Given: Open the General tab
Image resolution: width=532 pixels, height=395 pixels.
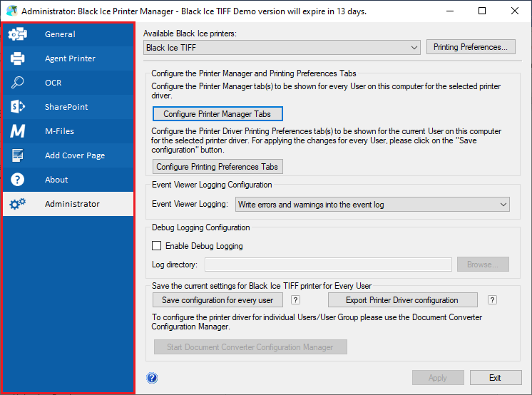Looking at the screenshot, I should coord(68,34).
